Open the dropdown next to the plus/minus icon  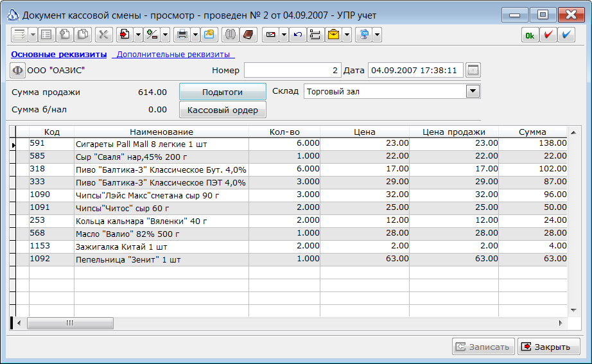[166, 35]
